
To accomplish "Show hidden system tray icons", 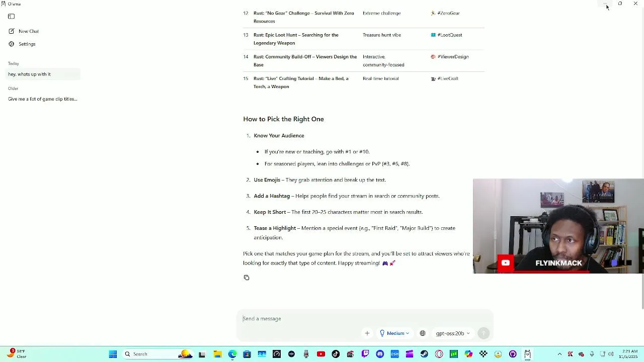I will pyautogui.click(x=559, y=354).
